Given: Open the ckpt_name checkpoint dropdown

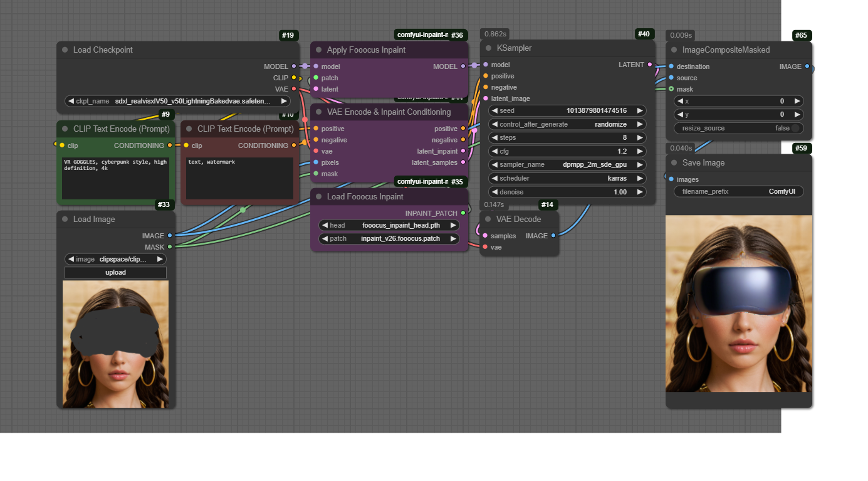Looking at the screenshot, I should pos(177,101).
